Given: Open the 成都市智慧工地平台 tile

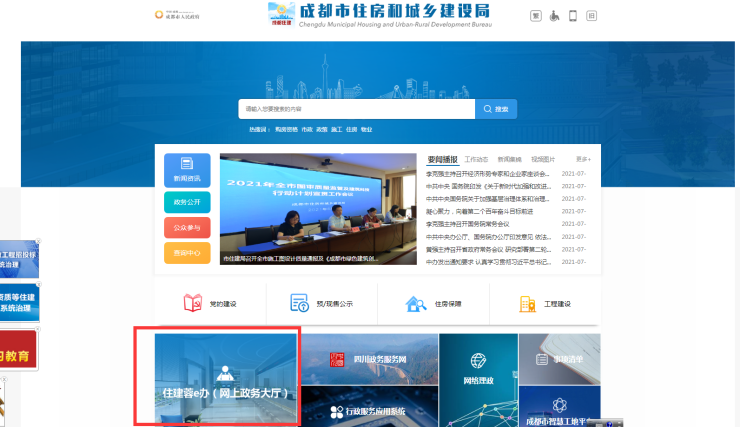Looking at the screenshot, I should click(560, 407).
